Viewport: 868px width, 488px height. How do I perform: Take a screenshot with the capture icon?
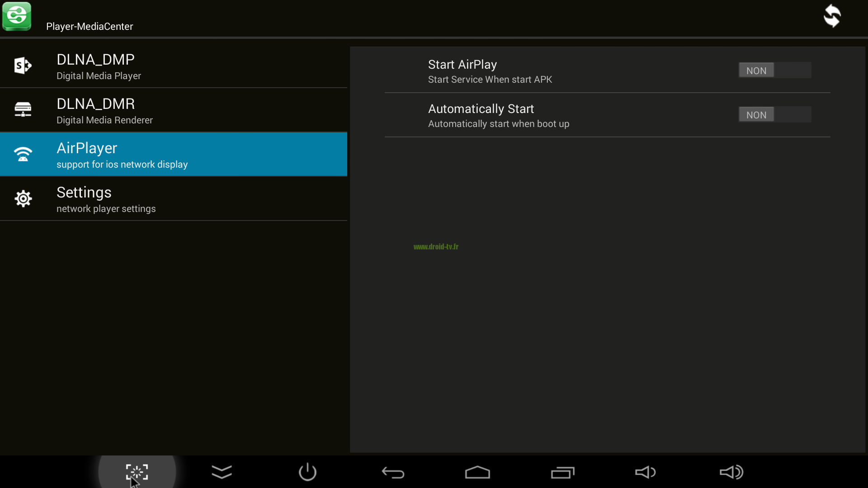click(137, 472)
